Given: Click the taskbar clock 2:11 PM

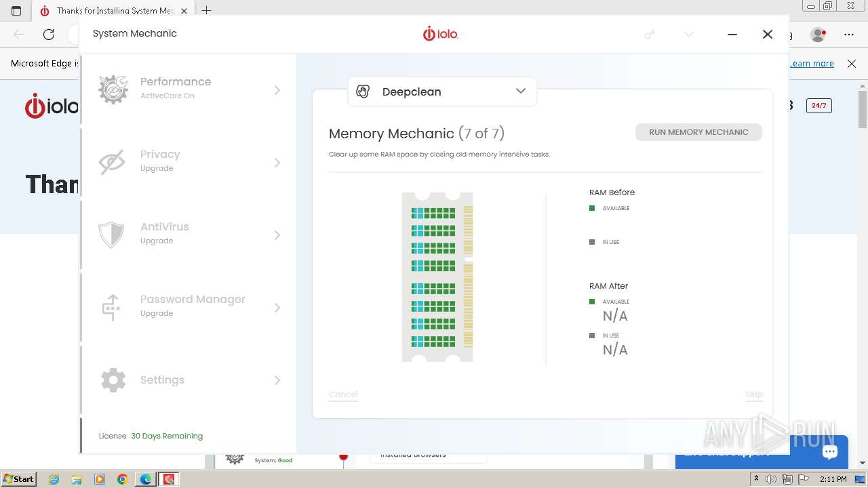Looking at the screenshot, I should click(833, 479).
